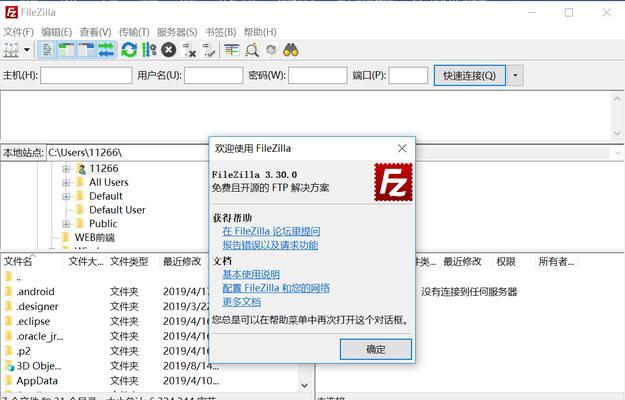This screenshot has width=625, height=400.
Task: Toggle transfer queue display icon
Action: 106,50
